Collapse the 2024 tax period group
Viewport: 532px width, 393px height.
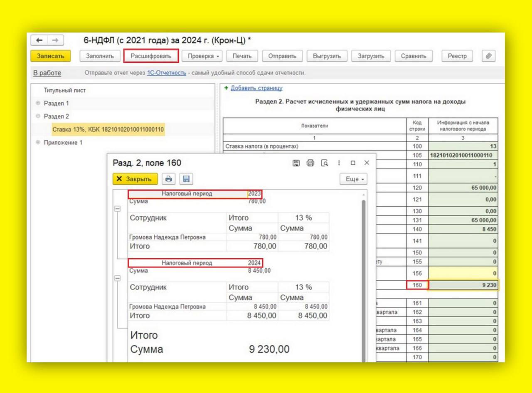point(118,278)
